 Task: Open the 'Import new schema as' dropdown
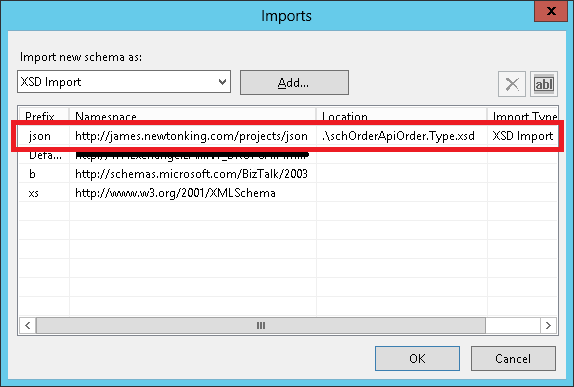[124, 82]
